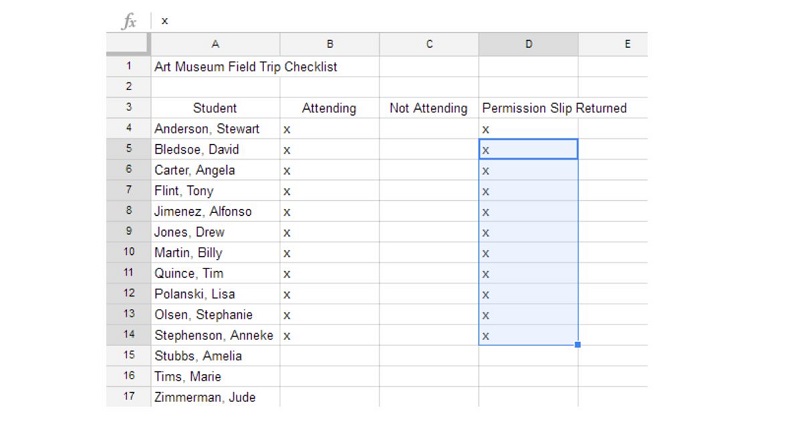
Task: Select row 15 header
Action: [129, 355]
